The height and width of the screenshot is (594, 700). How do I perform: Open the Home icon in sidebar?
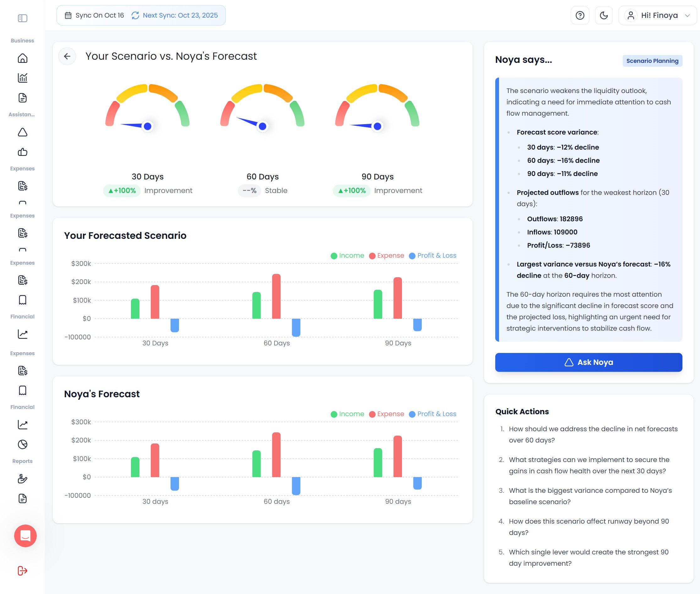tap(23, 58)
